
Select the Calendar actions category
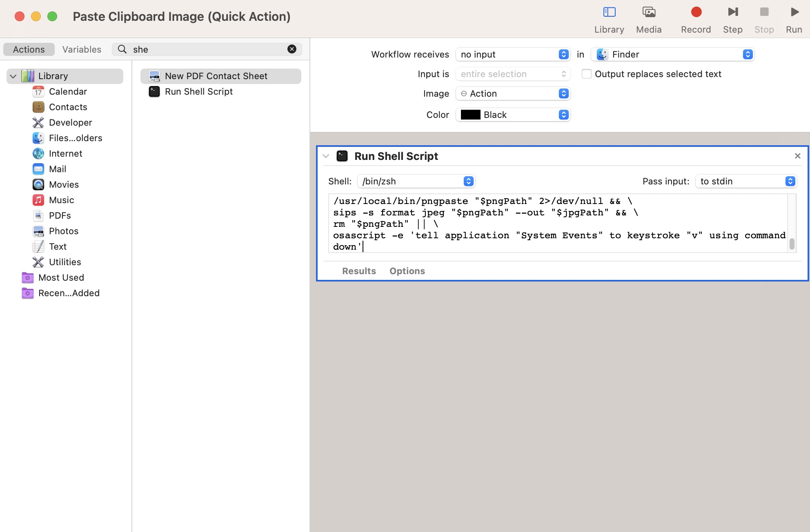click(68, 91)
